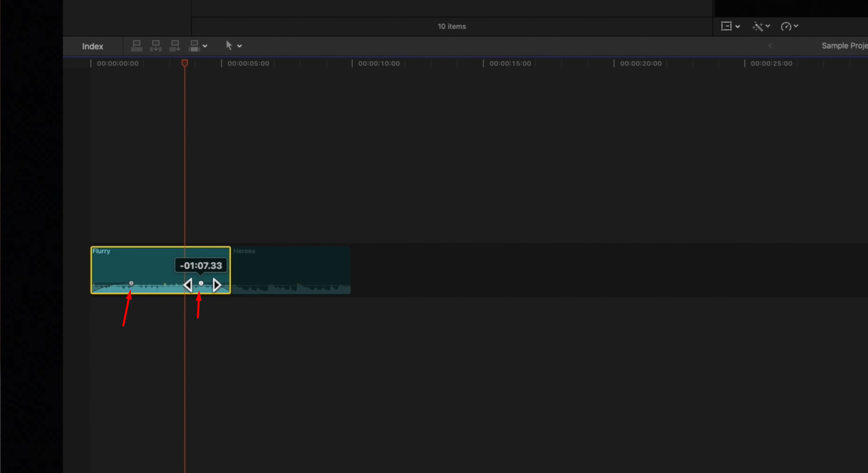Click the playhead marker on the ruler
This screenshot has width=868, height=473.
185,62
